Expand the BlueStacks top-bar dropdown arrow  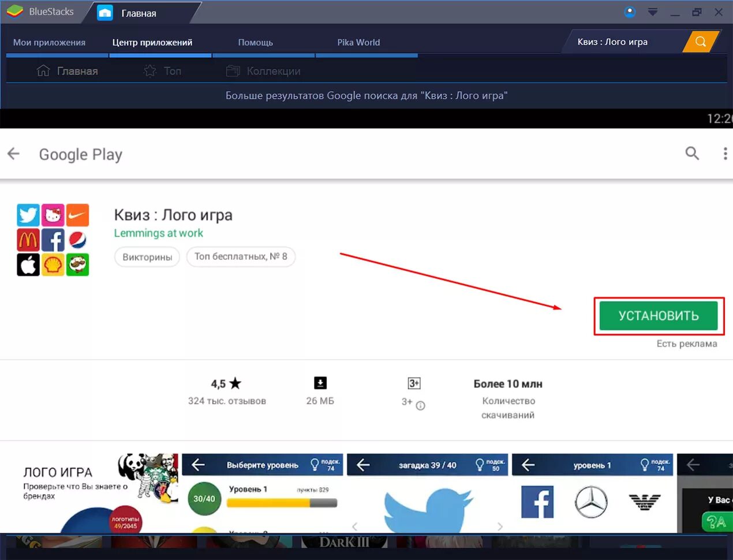[653, 12]
